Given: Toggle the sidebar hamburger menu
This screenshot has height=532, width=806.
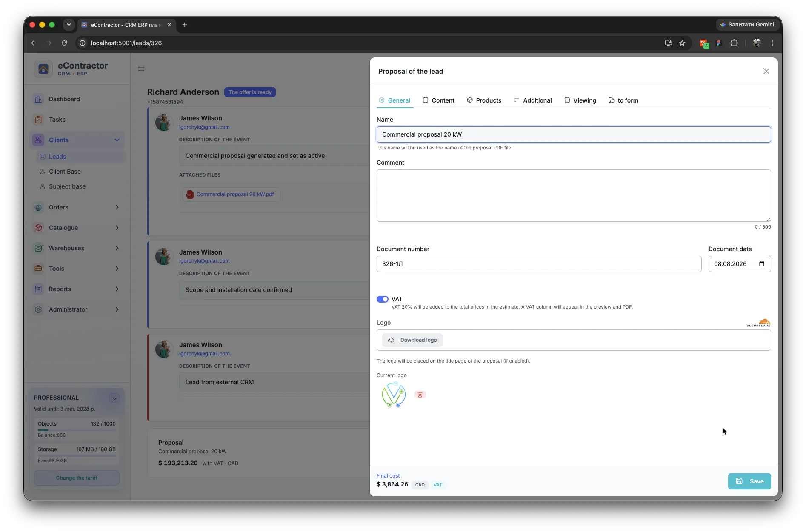Looking at the screenshot, I should pos(141,69).
